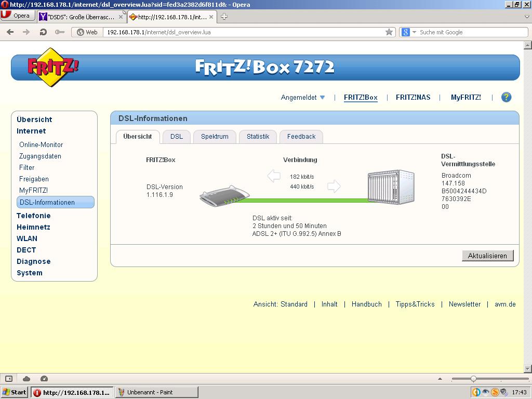Image resolution: width=532 pixels, height=399 pixels.
Task: Open Filter in sidebar
Action: pos(27,168)
